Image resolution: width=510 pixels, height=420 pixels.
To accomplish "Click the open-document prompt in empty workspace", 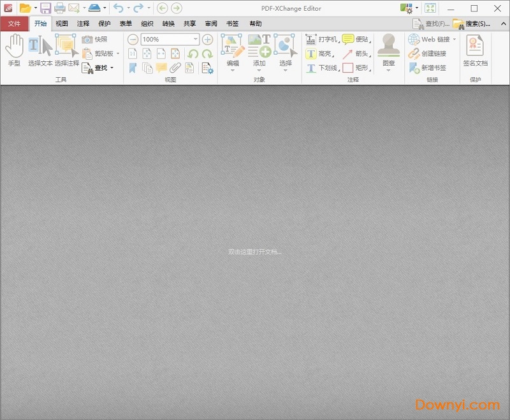I will point(255,252).
